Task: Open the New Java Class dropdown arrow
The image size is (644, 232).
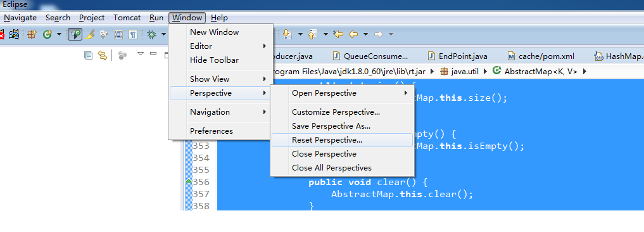Action: [x=59, y=35]
